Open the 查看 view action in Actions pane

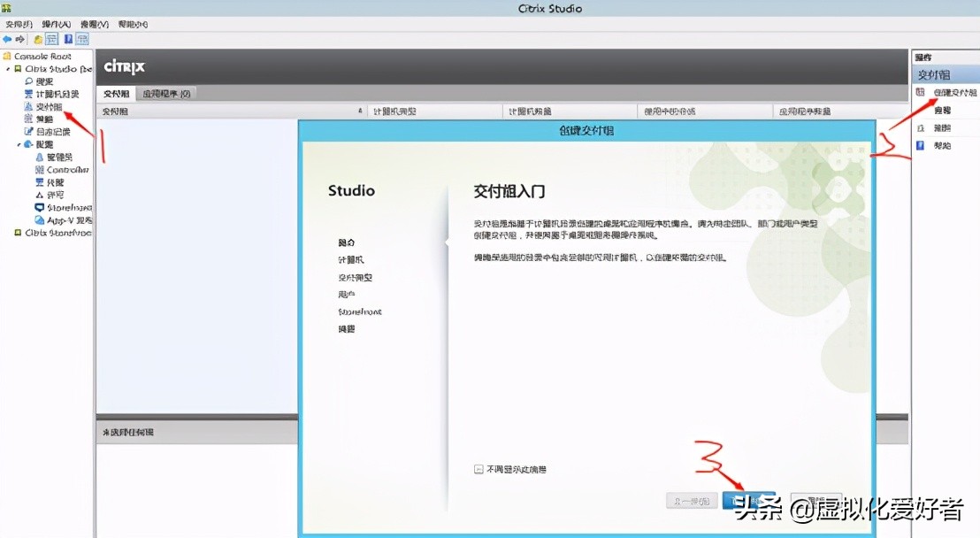pos(943,110)
